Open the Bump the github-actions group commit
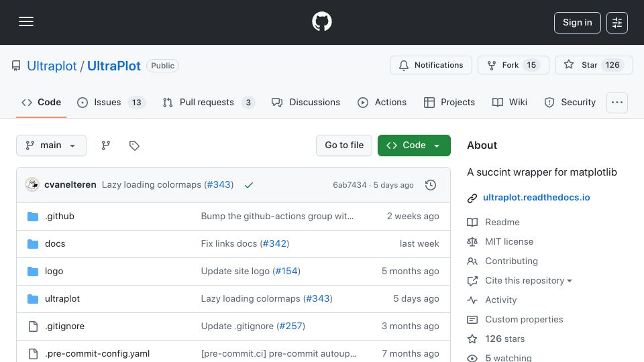The height and width of the screenshot is (362, 644). pyautogui.click(x=277, y=217)
